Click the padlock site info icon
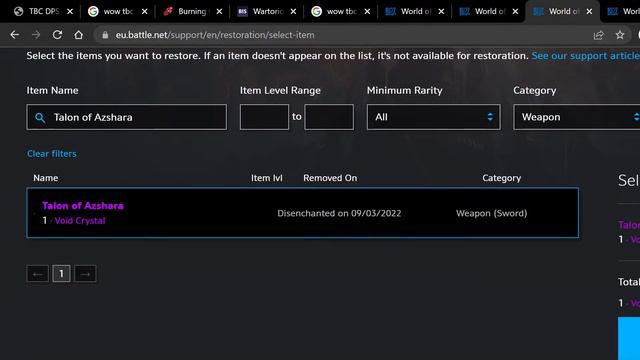The image size is (640, 360). pyautogui.click(x=105, y=35)
